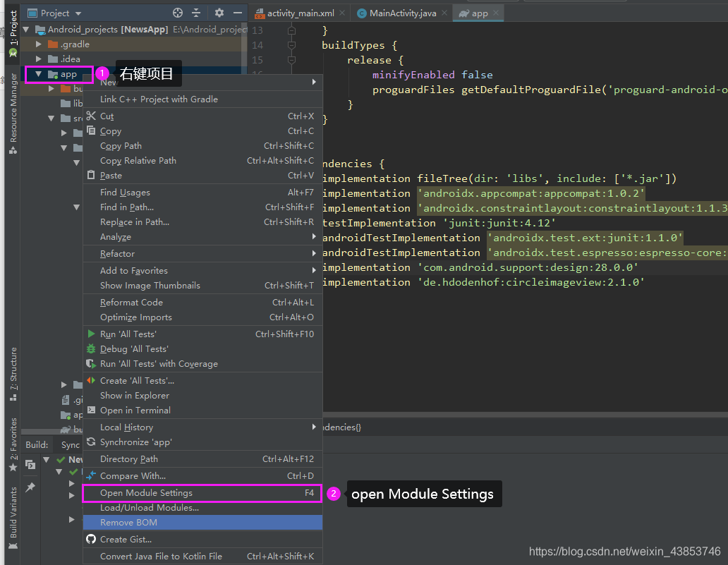Fold the release block at line 15
This screenshot has height=565, width=728.
[x=291, y=60]
